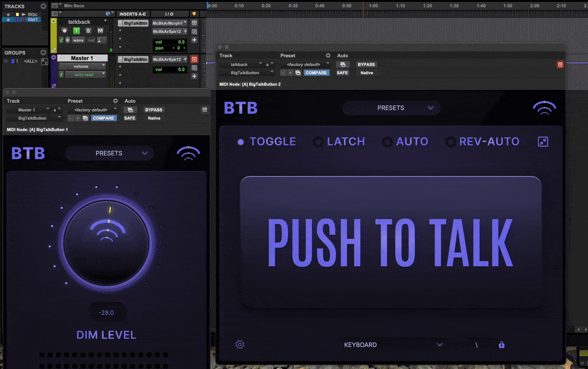Open settings copy icon in talkback plugin

pos(298,73)
